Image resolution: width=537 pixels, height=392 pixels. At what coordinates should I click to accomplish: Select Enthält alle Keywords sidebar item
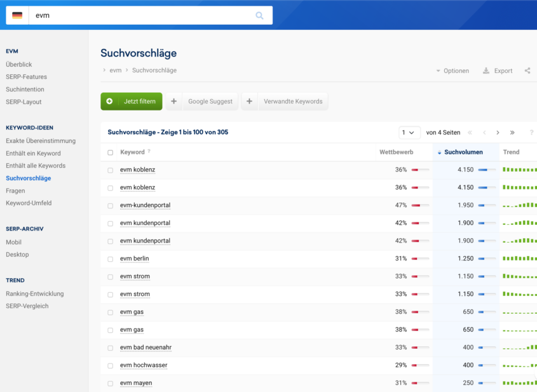tap(36, 166)
